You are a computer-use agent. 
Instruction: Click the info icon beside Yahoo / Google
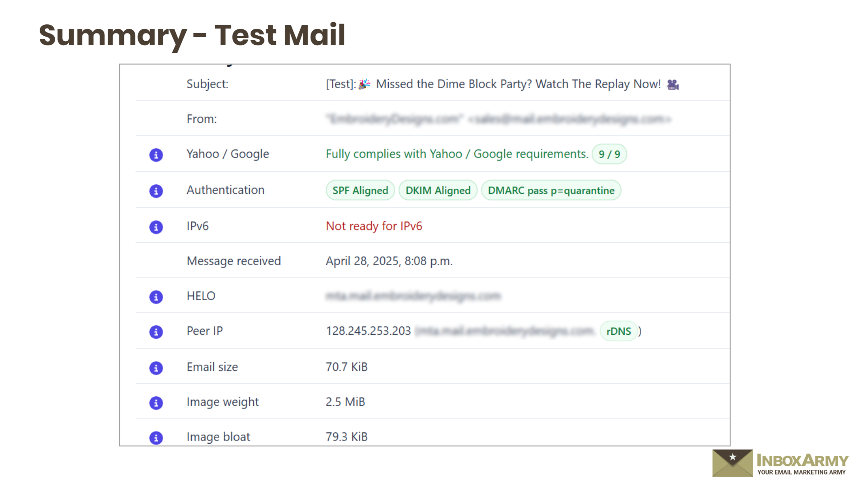click(156, 155)
